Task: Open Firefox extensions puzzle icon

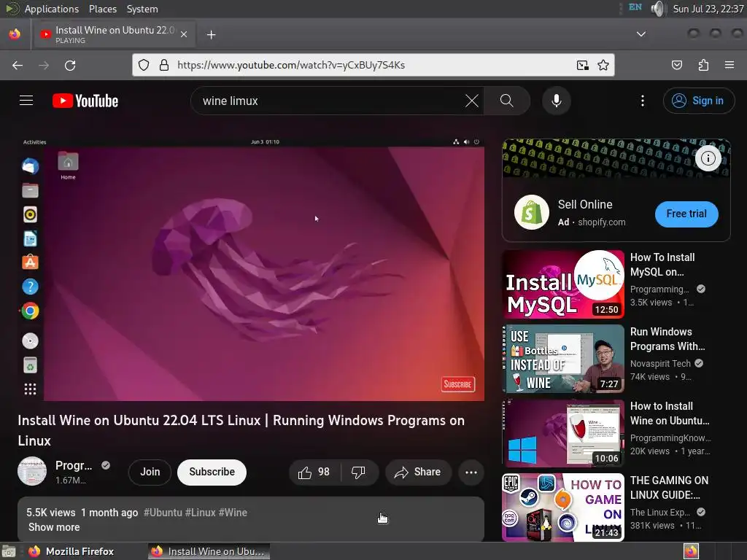Action: tap(703, 65)
